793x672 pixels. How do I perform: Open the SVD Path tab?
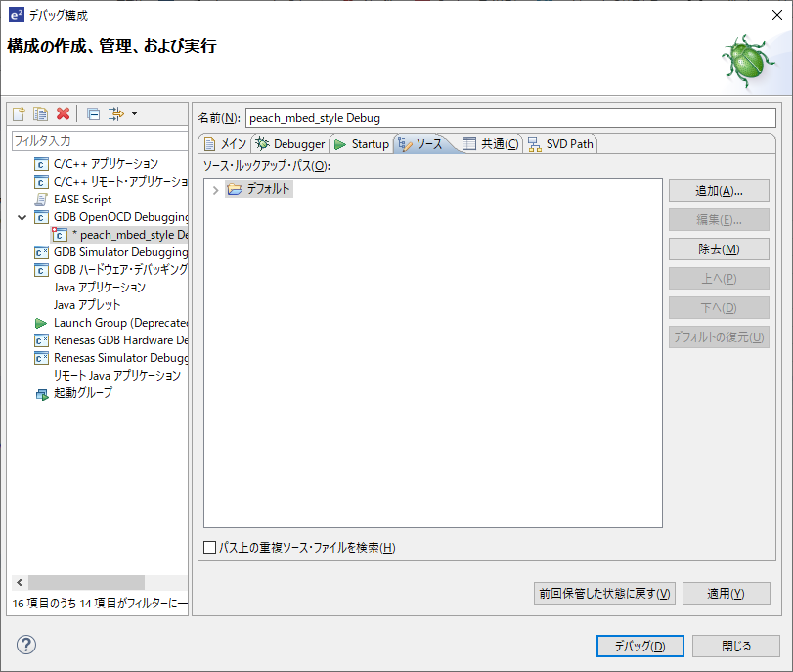click(x=560, y=144)
